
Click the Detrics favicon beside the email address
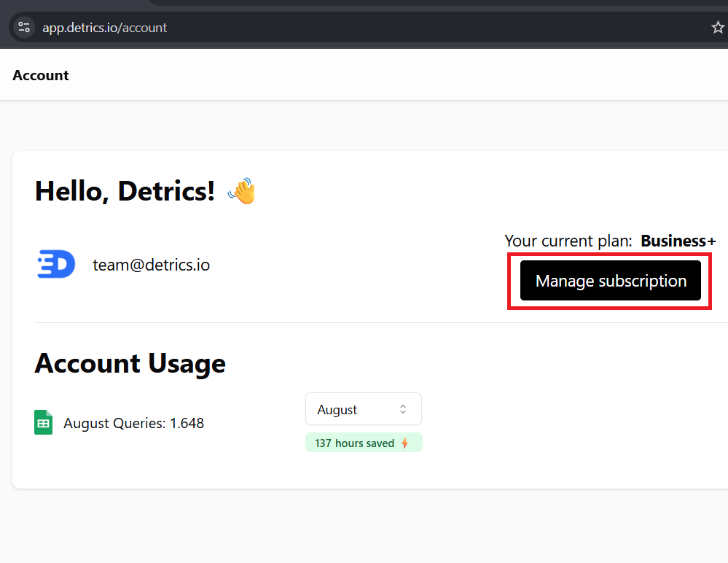click(x=56, y=264)
